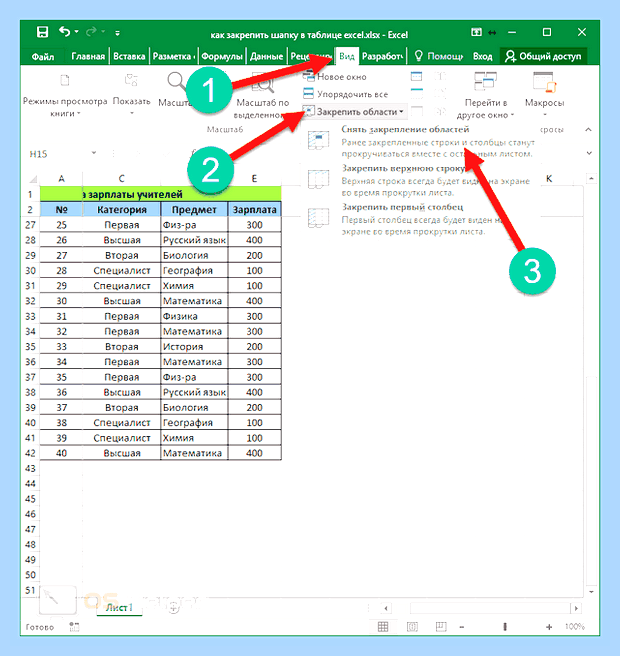Open the Разработчик tab
The image size is (620, 656).
382,56
